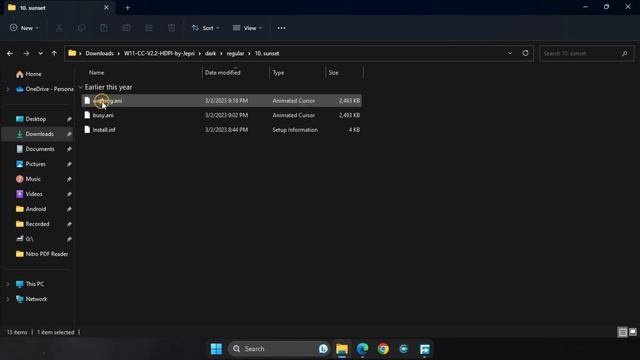The image size is (640, 360).
Task: Expand the OneDrive - Personal node
Action: click(8, 89)
